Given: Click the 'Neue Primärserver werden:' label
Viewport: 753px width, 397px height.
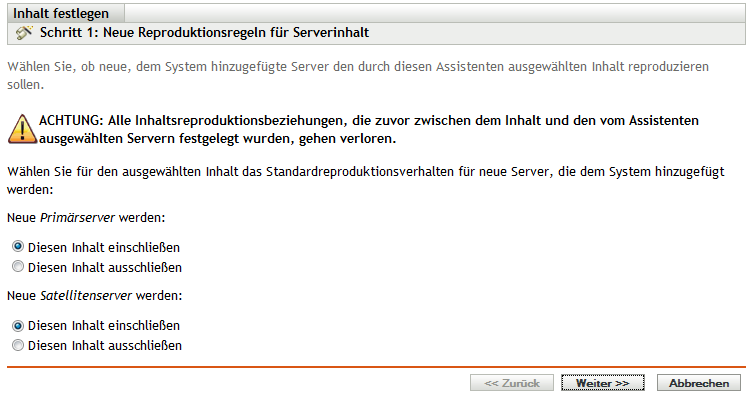Looking at the screenshot, I should point(86,217).
